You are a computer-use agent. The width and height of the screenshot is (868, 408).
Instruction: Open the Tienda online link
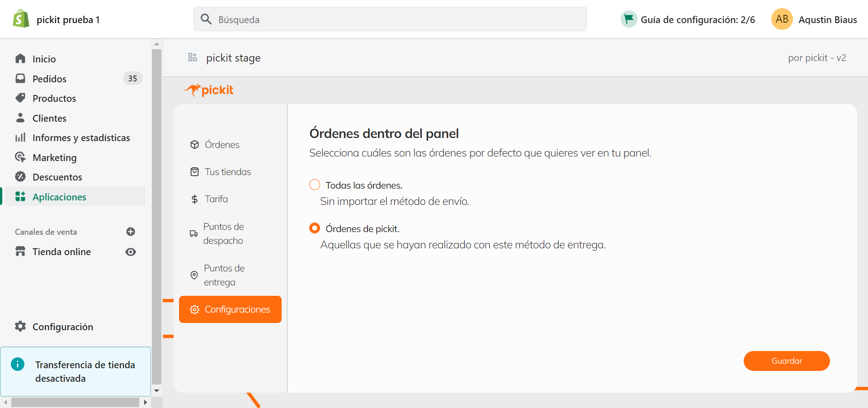[x=62, y=251]
